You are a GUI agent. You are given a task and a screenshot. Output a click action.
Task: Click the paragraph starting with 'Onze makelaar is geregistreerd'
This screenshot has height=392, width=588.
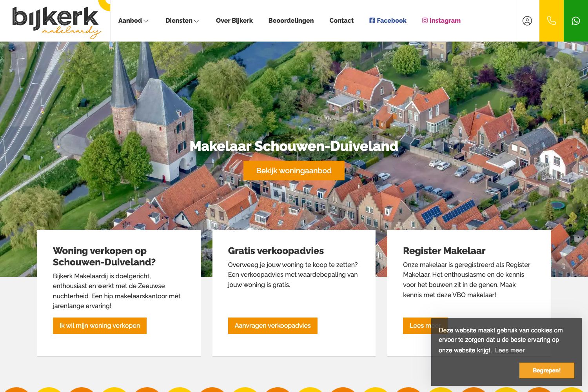[x=466, y=280]
